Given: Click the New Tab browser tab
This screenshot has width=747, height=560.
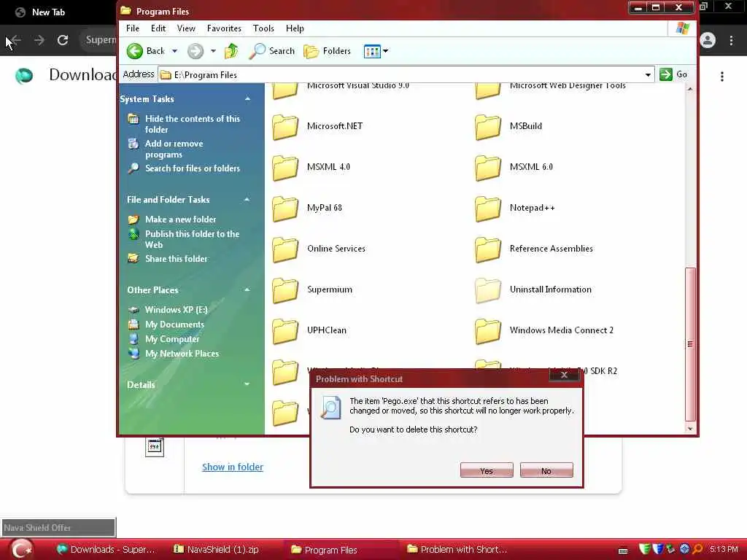Looking at the screenshot, I should [47, 12].
